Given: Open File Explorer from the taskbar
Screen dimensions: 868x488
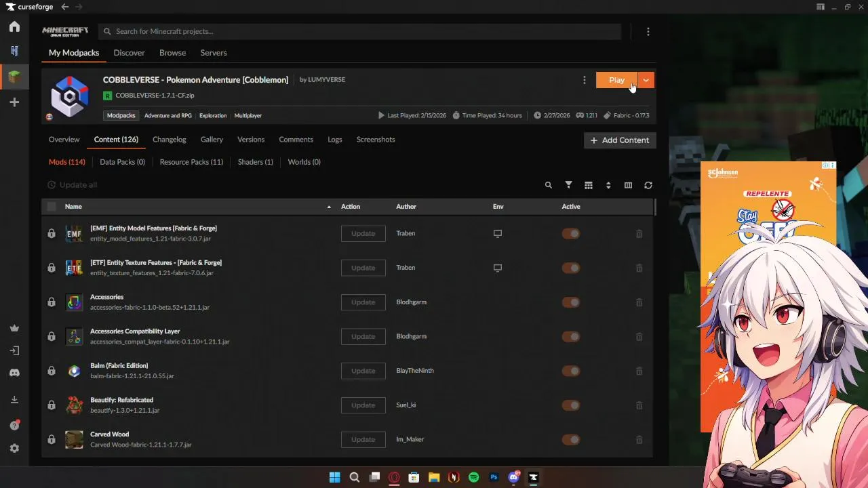Looking at the screenshot, I should [434, 477].
